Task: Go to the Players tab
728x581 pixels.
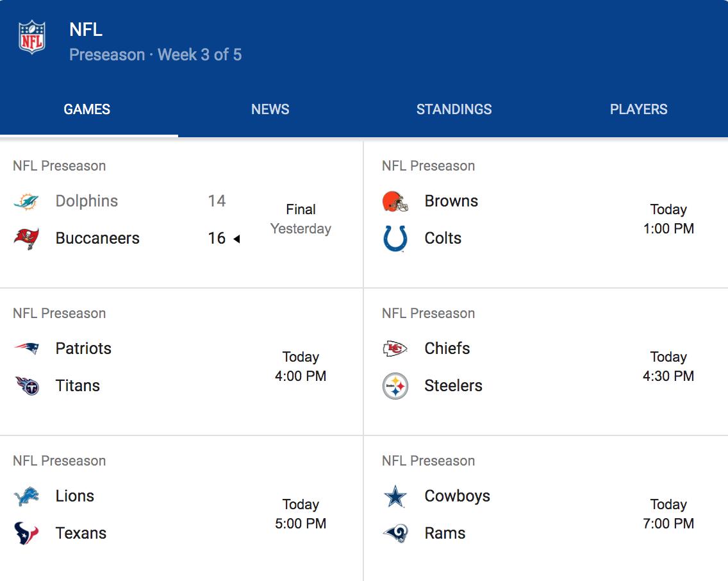Action: tap(638, 109)
